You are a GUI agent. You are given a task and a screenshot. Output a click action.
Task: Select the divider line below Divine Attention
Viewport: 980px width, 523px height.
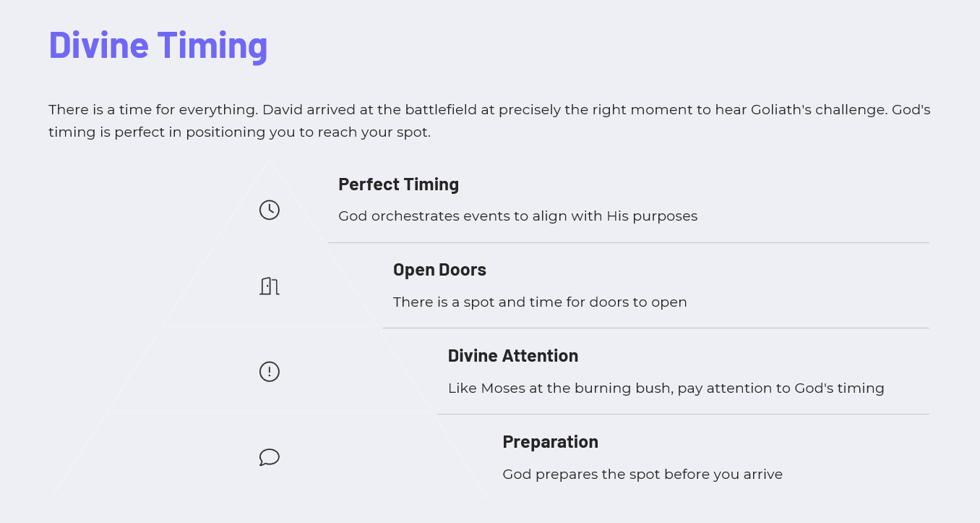[x=683, y=414]
